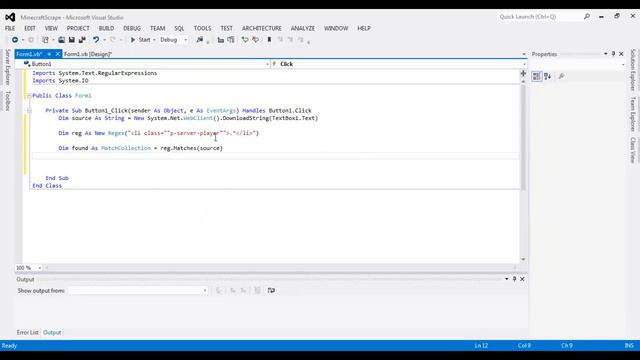Screen dimensions: 640x360
Task: Click the Visual Studio logo icon
Action: point(10,17)
